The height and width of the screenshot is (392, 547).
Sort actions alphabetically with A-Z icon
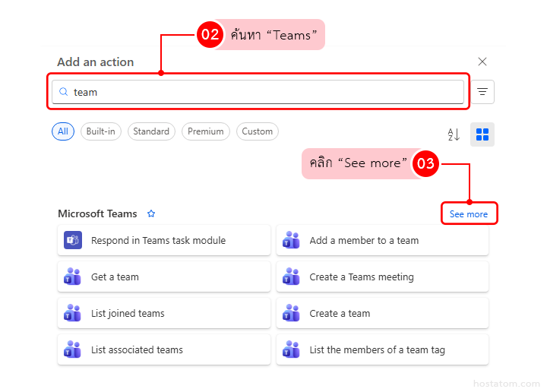(454, 134)
